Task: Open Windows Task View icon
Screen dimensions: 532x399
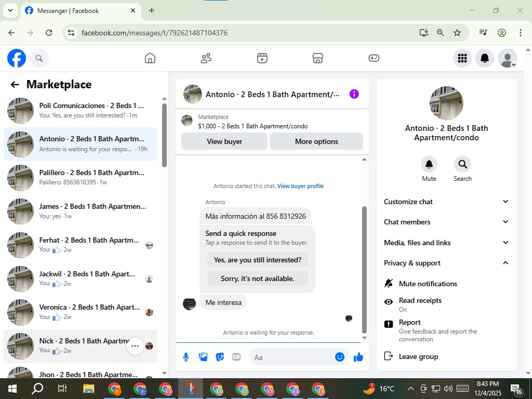Action: click(x=62, y=389)
